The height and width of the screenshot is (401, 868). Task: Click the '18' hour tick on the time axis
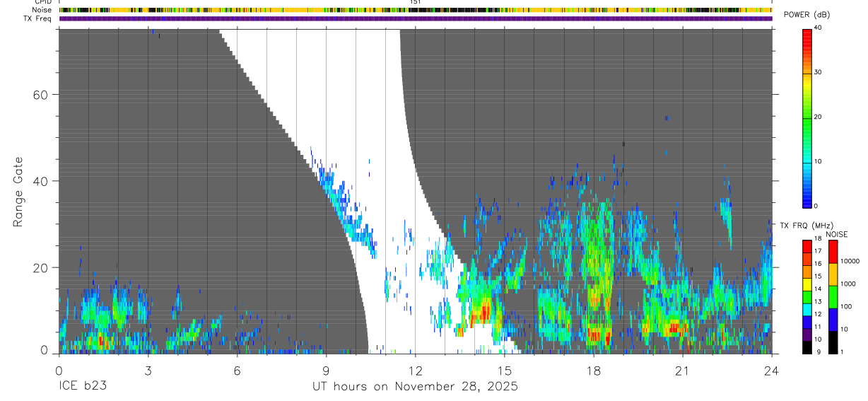(594, 371)
